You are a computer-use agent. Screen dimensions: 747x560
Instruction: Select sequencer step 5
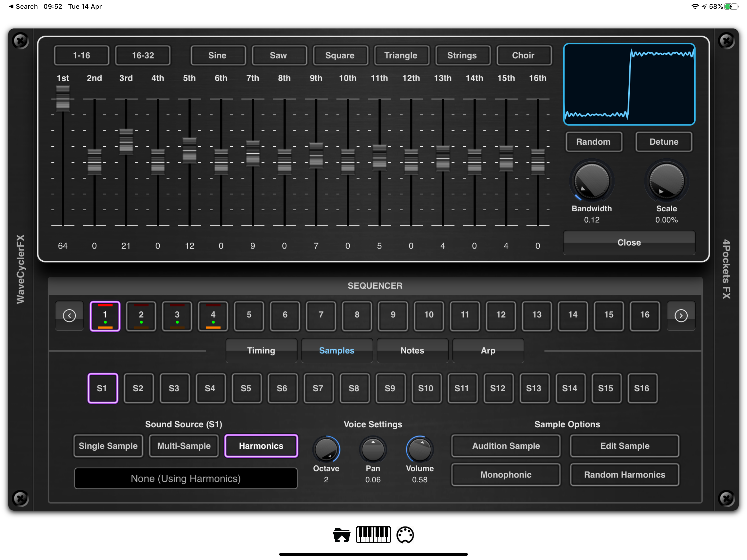[249, 316]
